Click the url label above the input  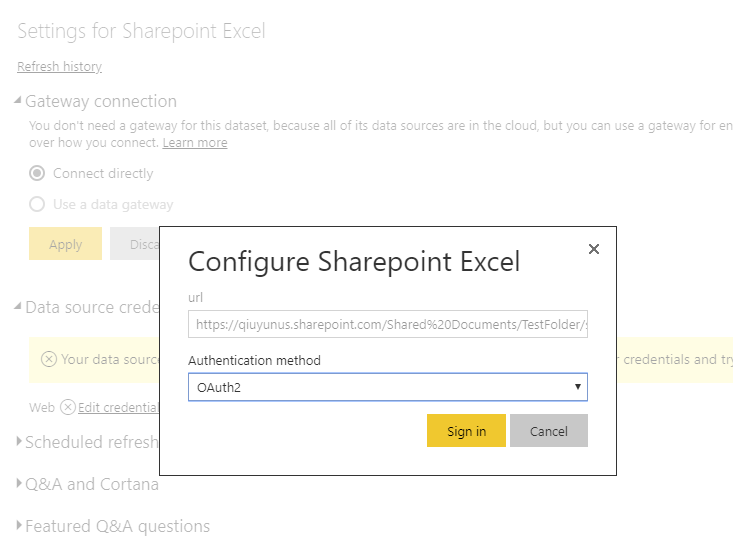(x=195, y=297)
